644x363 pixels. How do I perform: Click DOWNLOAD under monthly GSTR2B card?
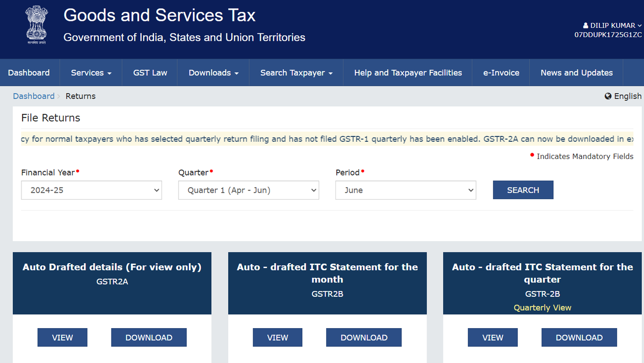coord(364,338)
